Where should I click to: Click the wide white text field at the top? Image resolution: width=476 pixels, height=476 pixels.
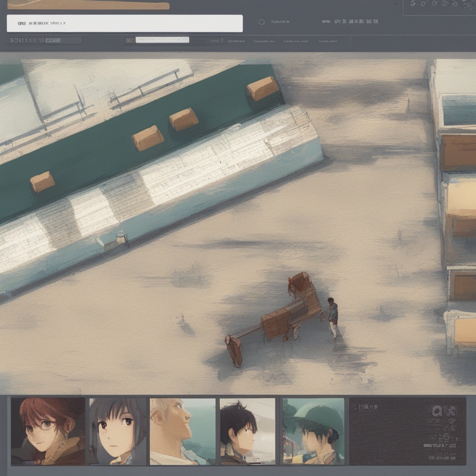point(125,24)
